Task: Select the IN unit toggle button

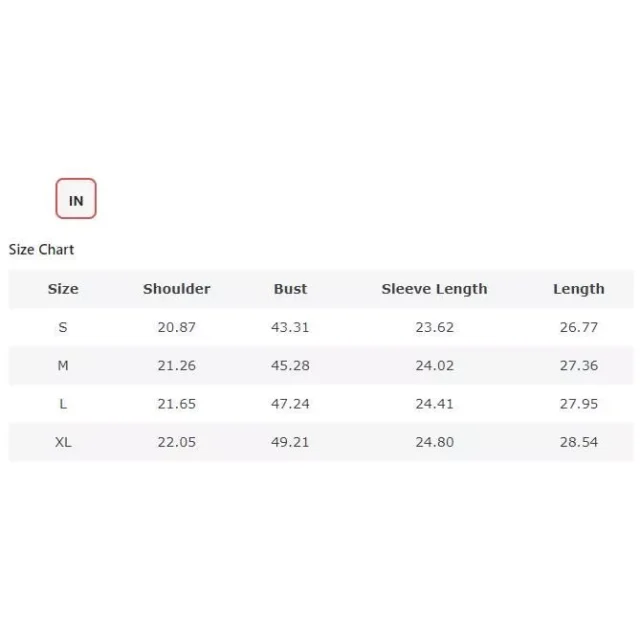Action: click(76, 199)
